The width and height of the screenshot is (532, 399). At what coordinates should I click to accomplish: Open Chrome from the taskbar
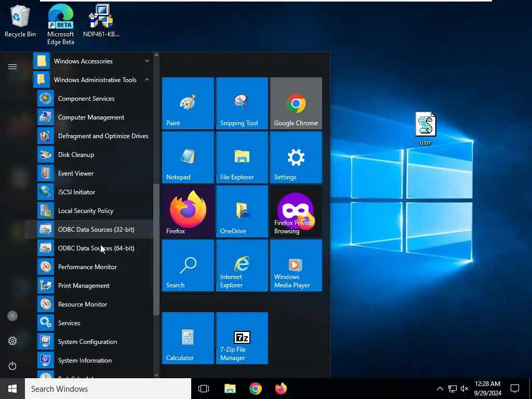pos(256,389)
